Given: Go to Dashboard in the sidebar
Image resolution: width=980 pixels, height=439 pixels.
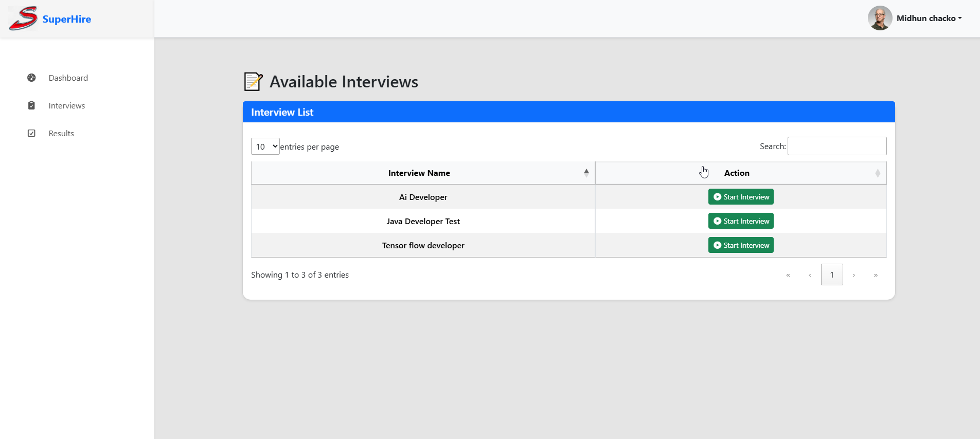Looking at the screenshot, I should click(68, 78).
